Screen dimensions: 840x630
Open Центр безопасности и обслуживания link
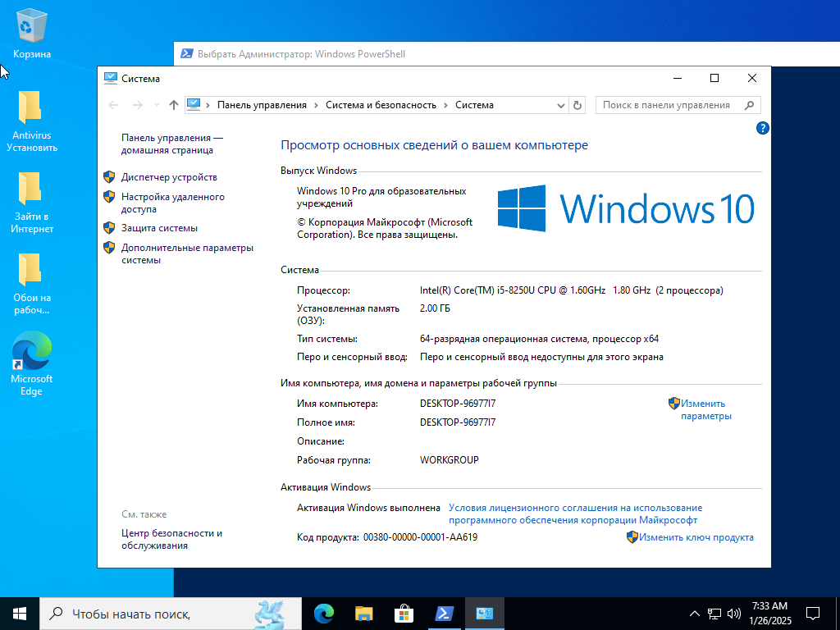click(171, 540)
